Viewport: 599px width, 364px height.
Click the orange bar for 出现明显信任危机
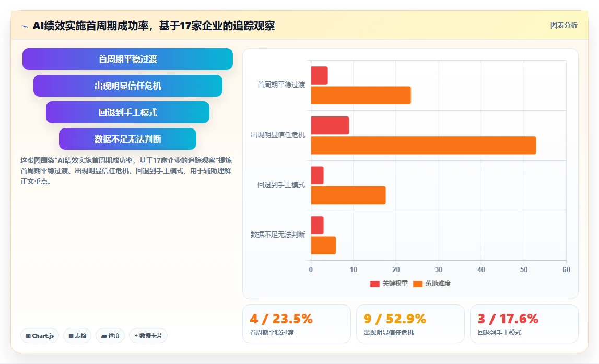[424, 146]
